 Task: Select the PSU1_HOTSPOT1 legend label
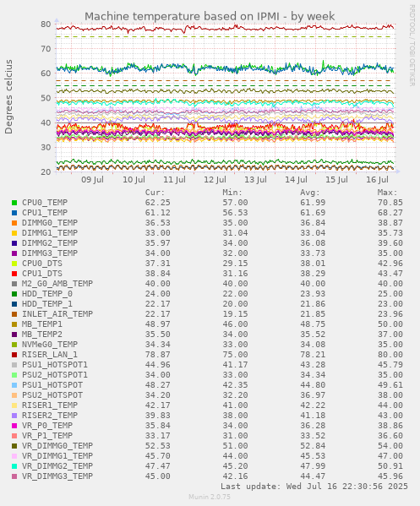pos(55,365)
